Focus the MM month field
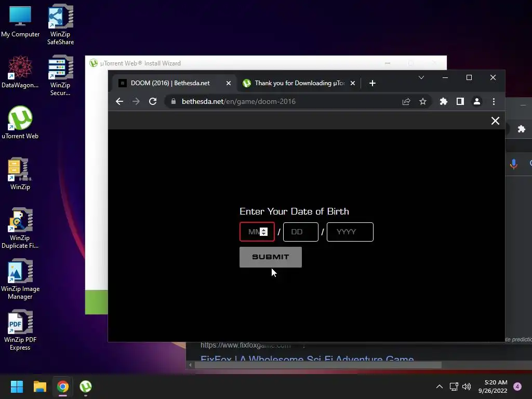 tap(257, 232)
